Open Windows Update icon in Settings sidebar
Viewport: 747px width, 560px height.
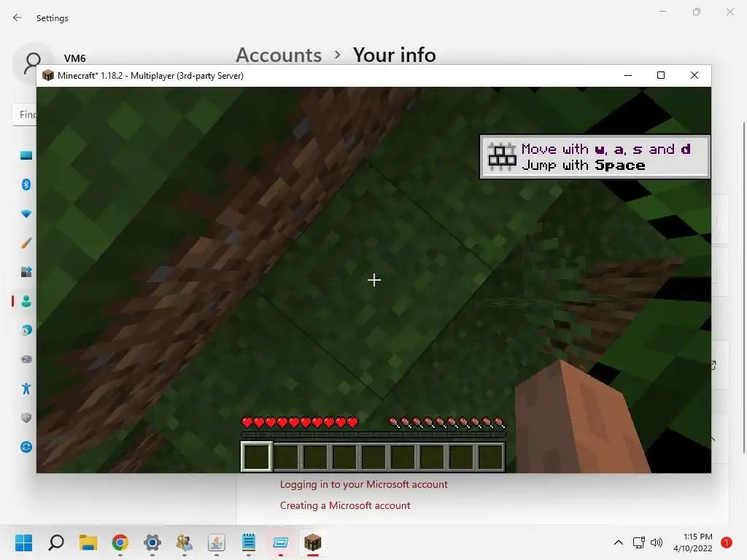pos(26,447)
